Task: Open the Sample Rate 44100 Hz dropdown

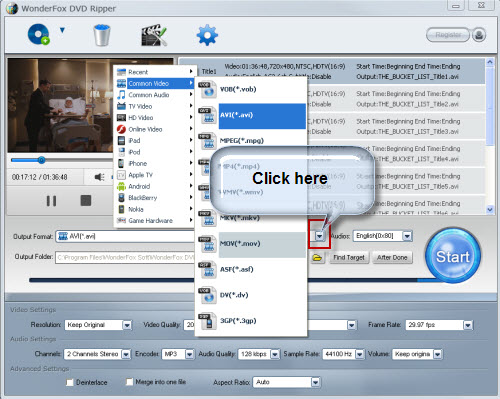Action: 360,354
